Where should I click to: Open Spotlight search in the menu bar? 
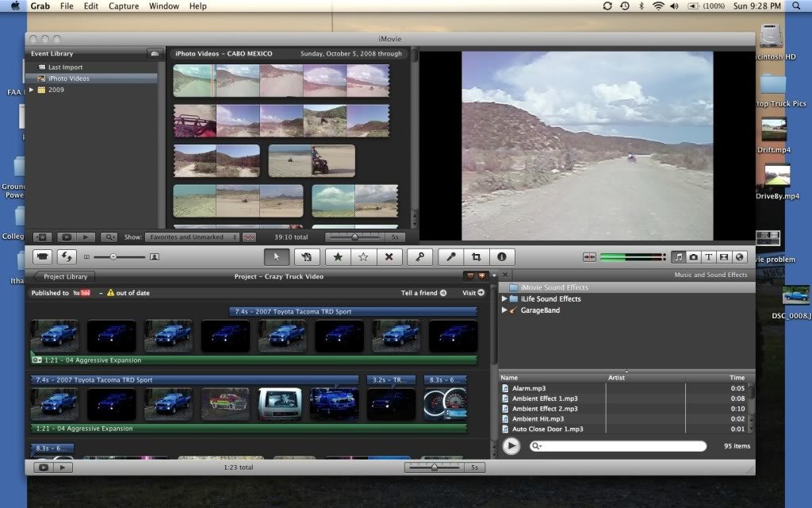point(796,6)
